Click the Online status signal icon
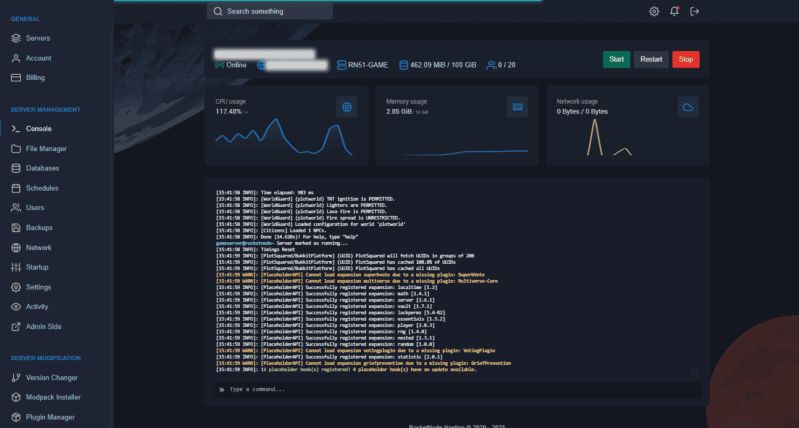 point(219,65)
